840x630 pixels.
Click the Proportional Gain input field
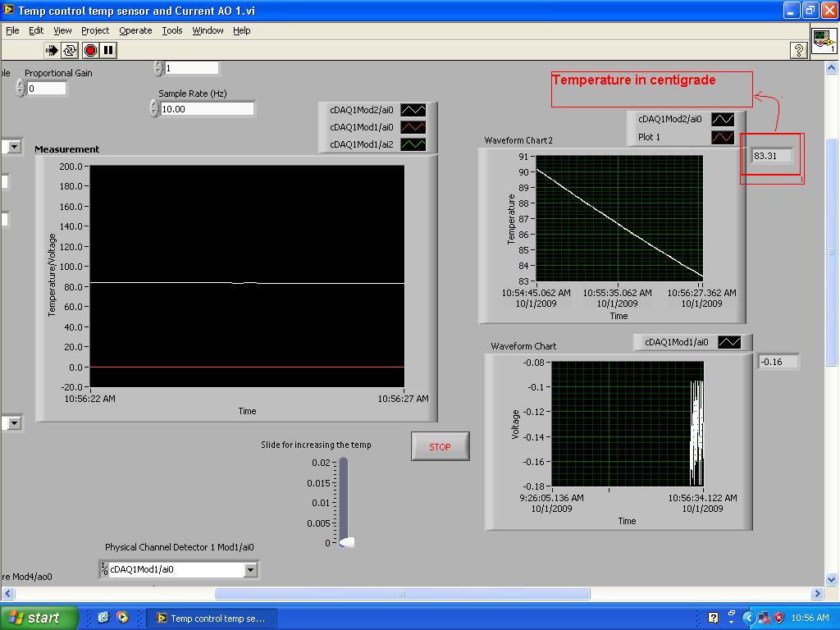pos(46,89)
